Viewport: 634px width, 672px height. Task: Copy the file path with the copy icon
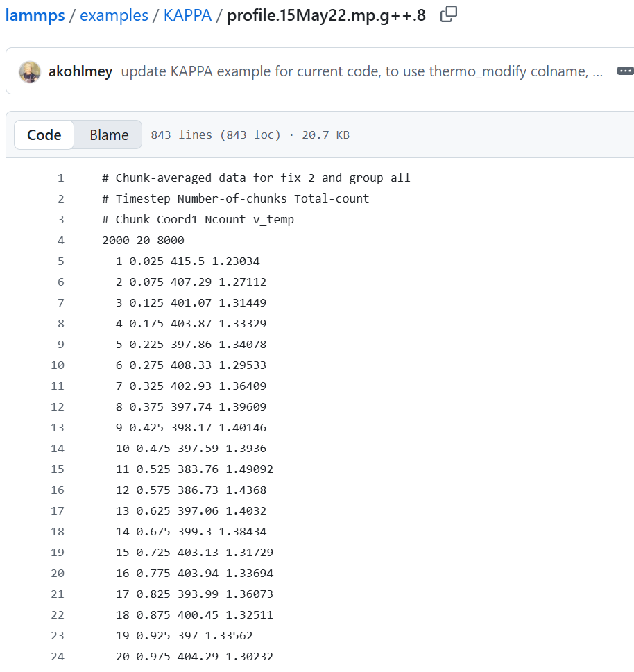448,15
